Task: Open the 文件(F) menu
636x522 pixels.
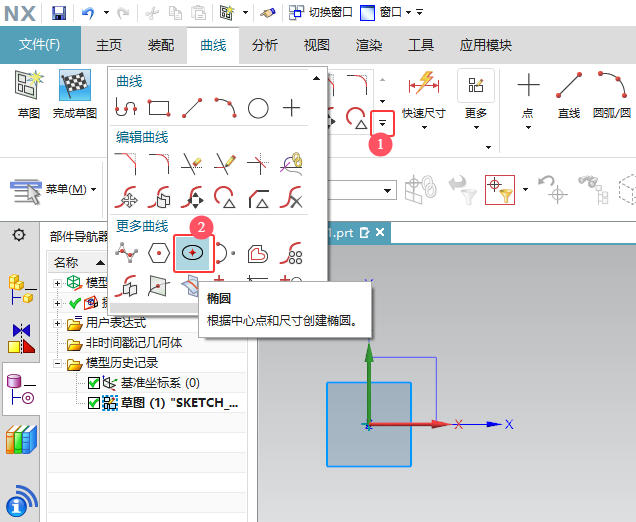Action: (x=40, y=45)
